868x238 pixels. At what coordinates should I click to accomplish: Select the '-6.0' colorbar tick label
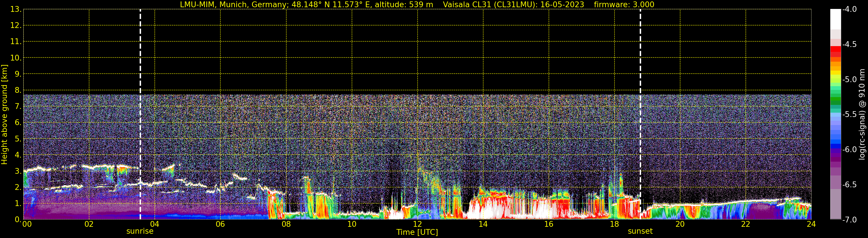[x=849, y=149]
